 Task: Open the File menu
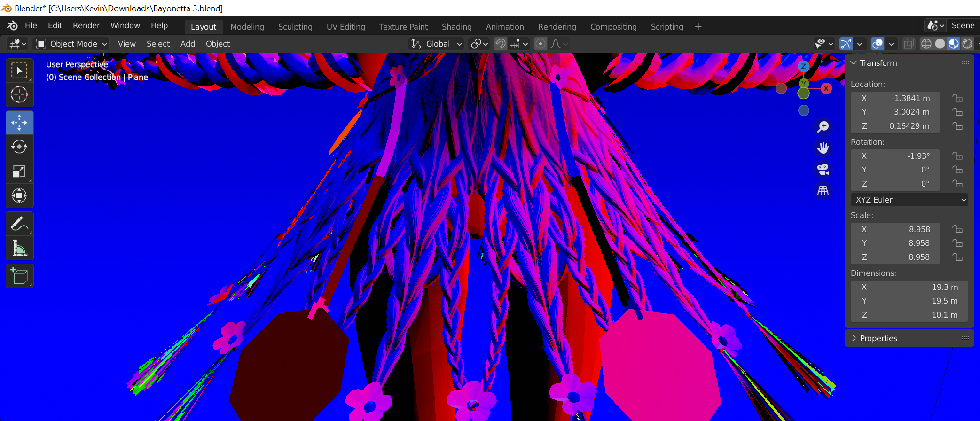coord(31,25)
